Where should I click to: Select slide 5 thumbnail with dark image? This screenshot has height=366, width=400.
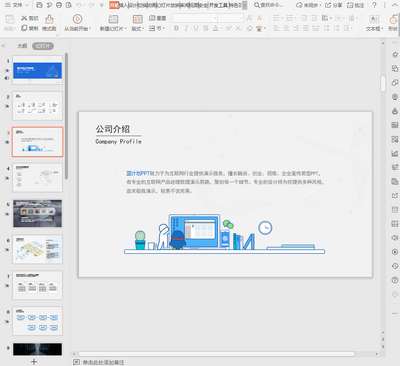pos(37,213)
